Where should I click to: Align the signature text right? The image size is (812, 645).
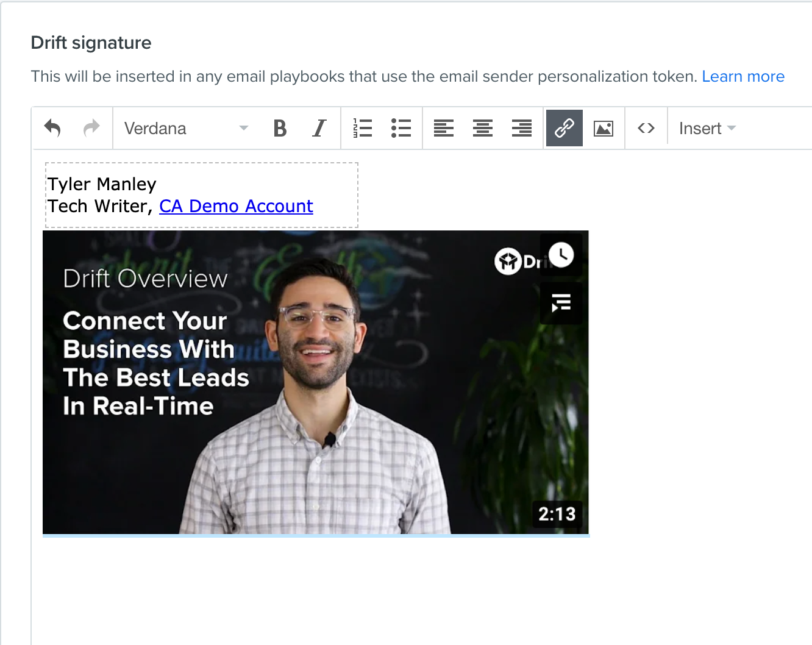522,128
